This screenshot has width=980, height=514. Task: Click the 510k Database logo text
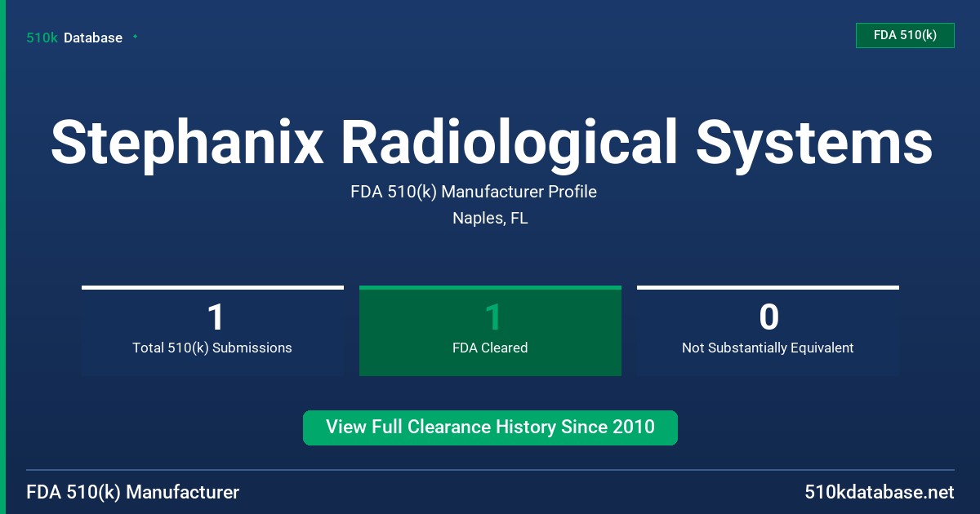point(74,38)
